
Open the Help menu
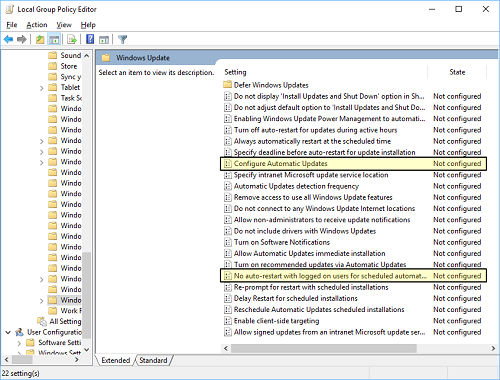88,25
